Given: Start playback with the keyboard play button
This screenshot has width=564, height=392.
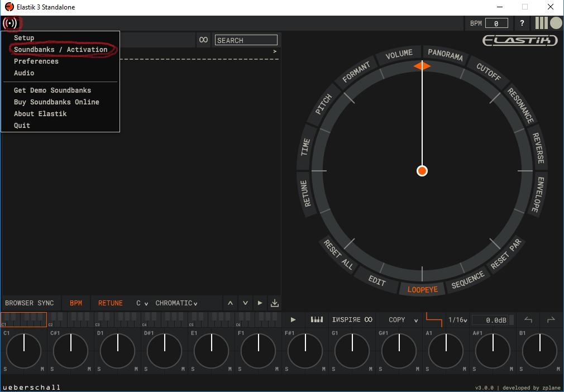Looking at the screenshot, I should [293, 320].
